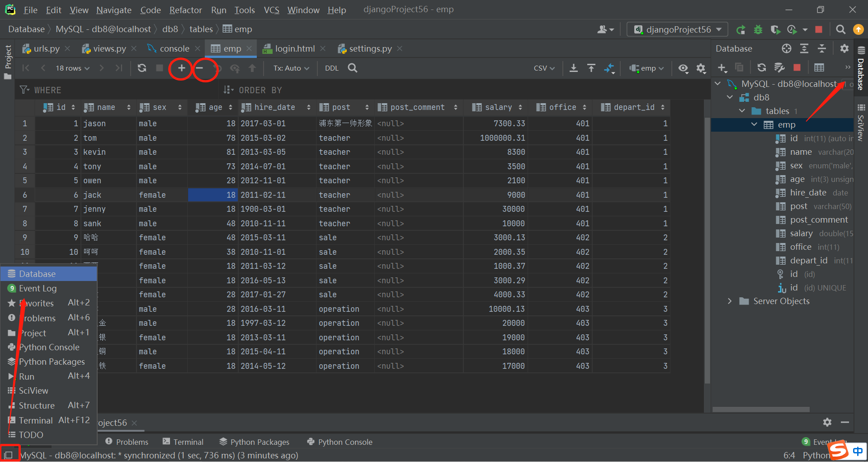868x462 pixels.
Task: Add new data source plus icon
Action: click(x=722, y=68)
